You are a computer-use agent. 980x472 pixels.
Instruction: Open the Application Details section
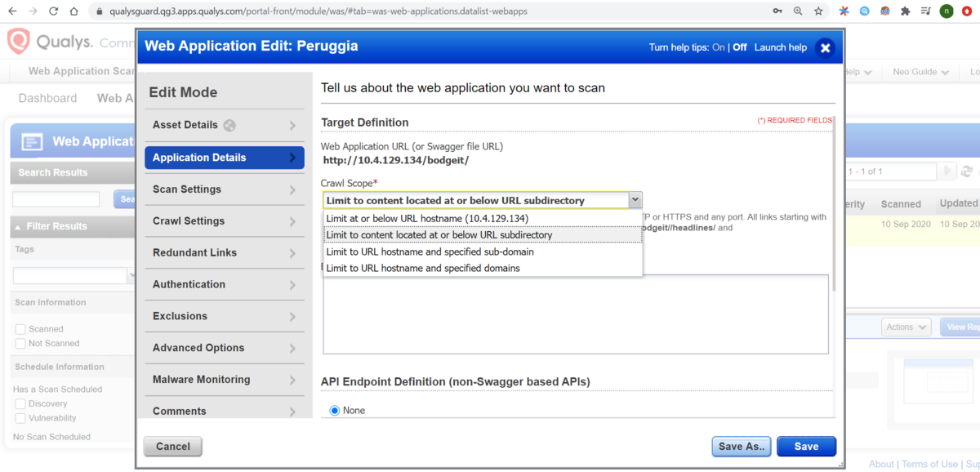225,158
